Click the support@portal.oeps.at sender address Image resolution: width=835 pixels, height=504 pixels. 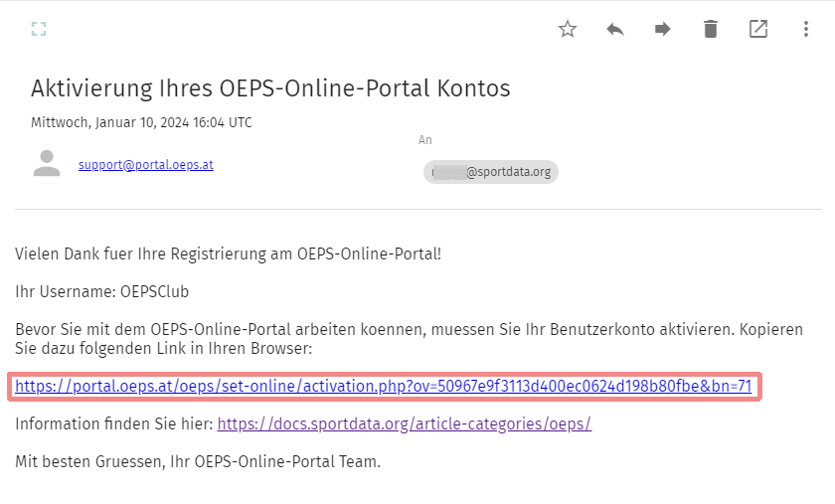(x=146, y=165)
